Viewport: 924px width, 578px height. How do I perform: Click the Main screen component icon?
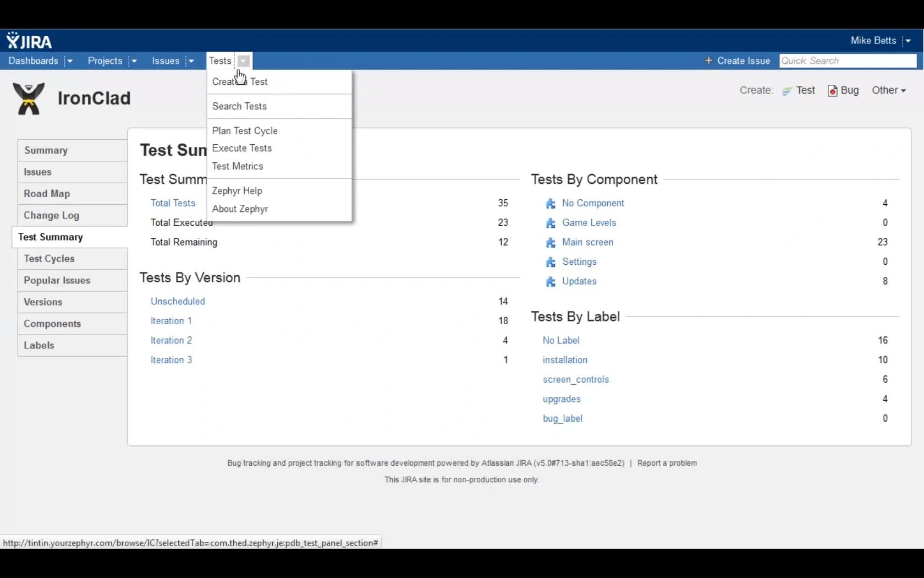tap(551, 243)
